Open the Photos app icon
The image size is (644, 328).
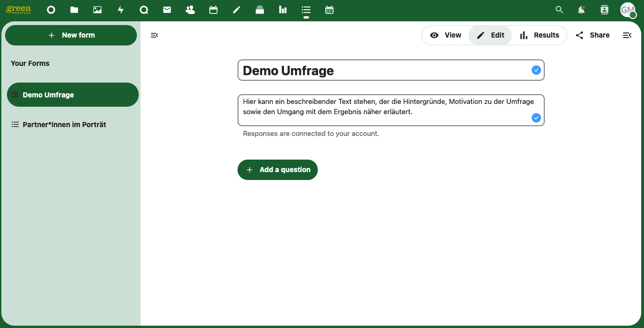tap(97, 10)
